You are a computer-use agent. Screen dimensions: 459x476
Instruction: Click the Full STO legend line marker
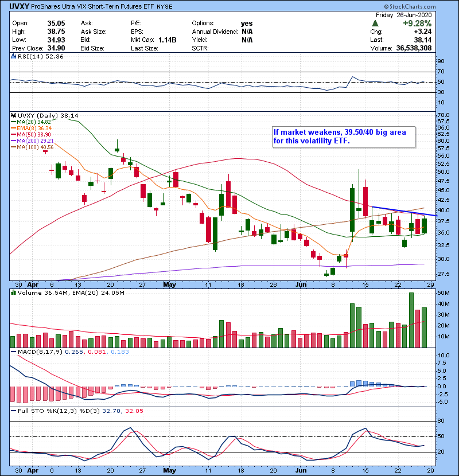pyautogui.click(x=13, y=411)
